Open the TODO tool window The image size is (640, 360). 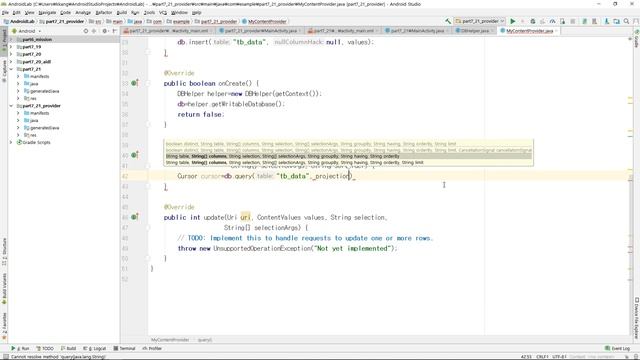[45, 349]
